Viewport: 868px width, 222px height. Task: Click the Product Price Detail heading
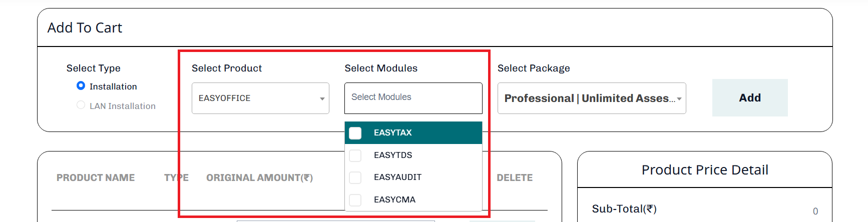coord(704,170)
